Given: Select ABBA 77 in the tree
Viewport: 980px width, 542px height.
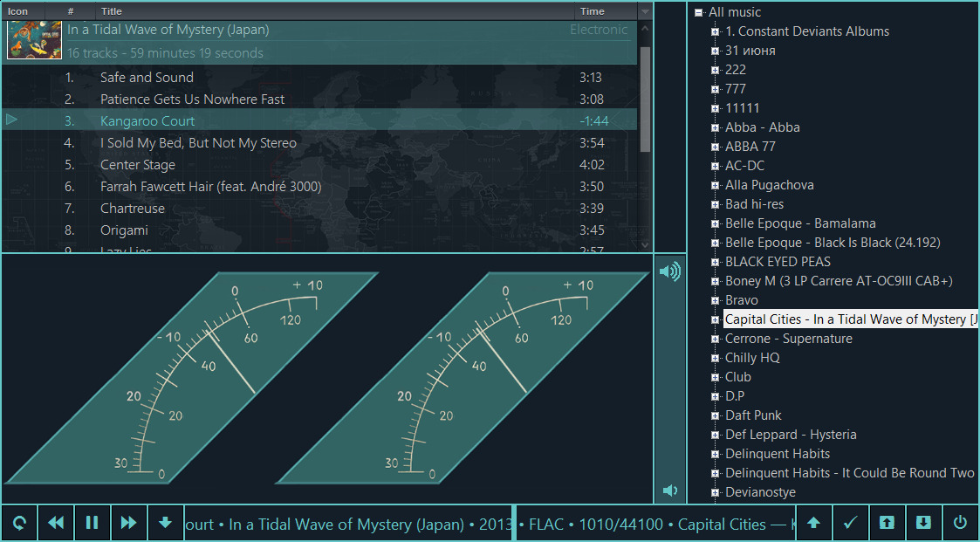Looking at the screenshot, I should (x=750, y=147).
